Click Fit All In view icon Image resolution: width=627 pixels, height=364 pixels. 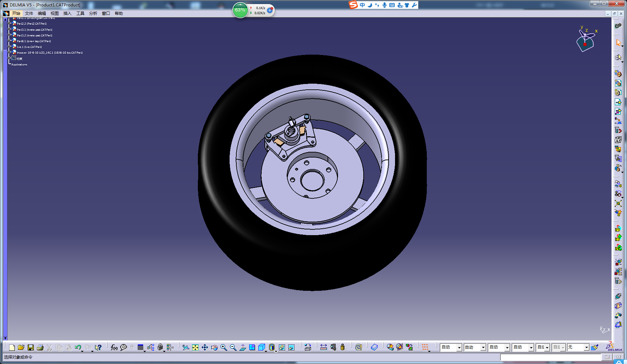point(195,347)
